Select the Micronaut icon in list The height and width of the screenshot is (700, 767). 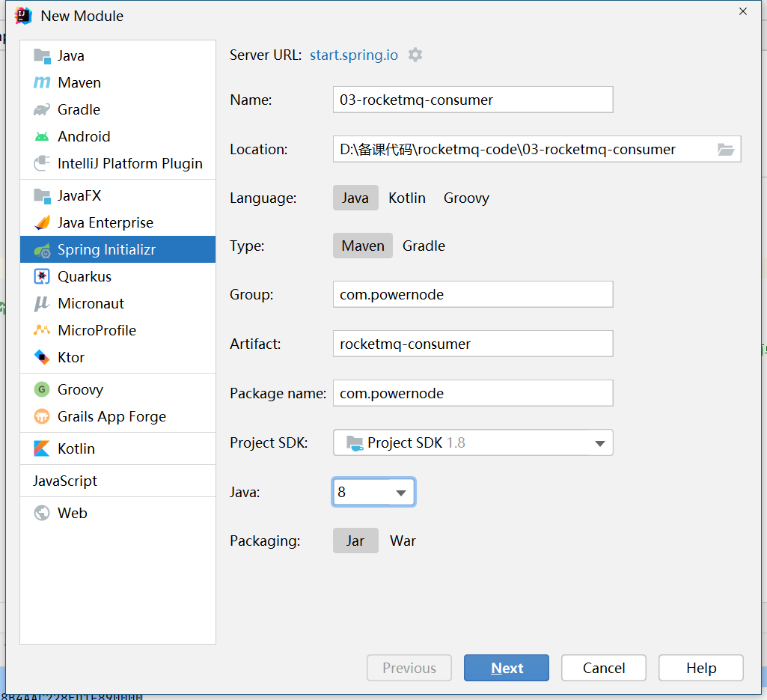click(42, 304)
